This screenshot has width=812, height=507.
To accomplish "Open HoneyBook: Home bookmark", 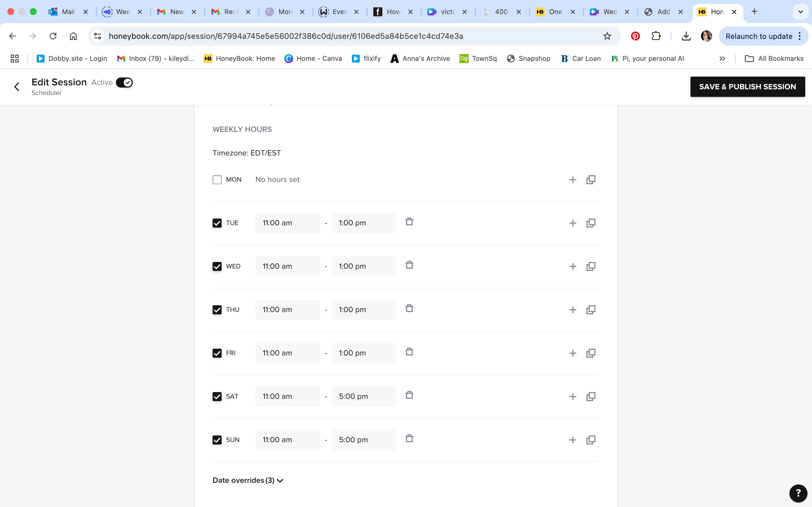I will [240, 59].
